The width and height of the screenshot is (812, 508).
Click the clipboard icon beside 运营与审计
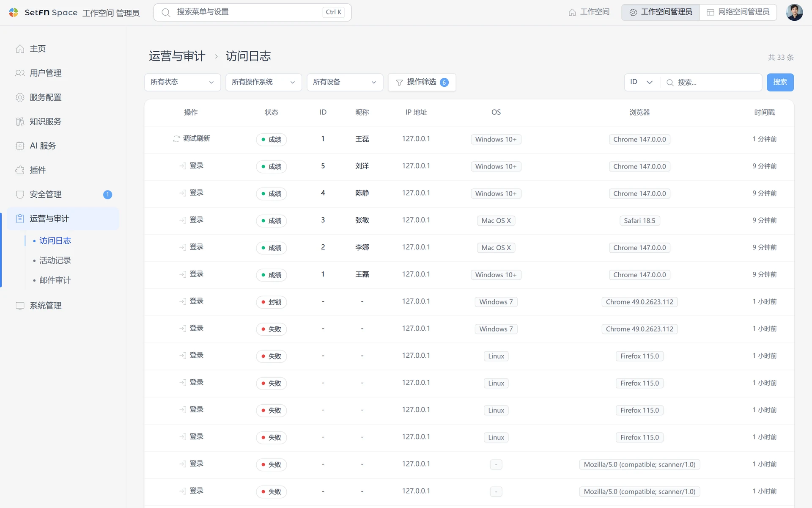[20, 218]
